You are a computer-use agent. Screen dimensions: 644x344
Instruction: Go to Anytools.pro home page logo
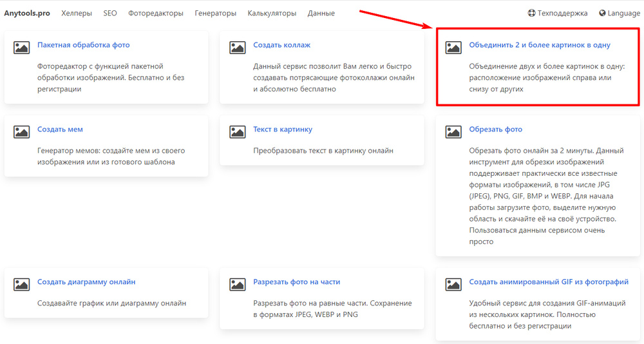27,13
